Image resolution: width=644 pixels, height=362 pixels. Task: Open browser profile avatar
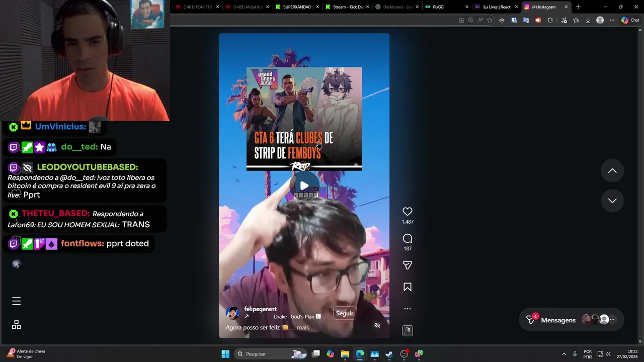point(600,20)
